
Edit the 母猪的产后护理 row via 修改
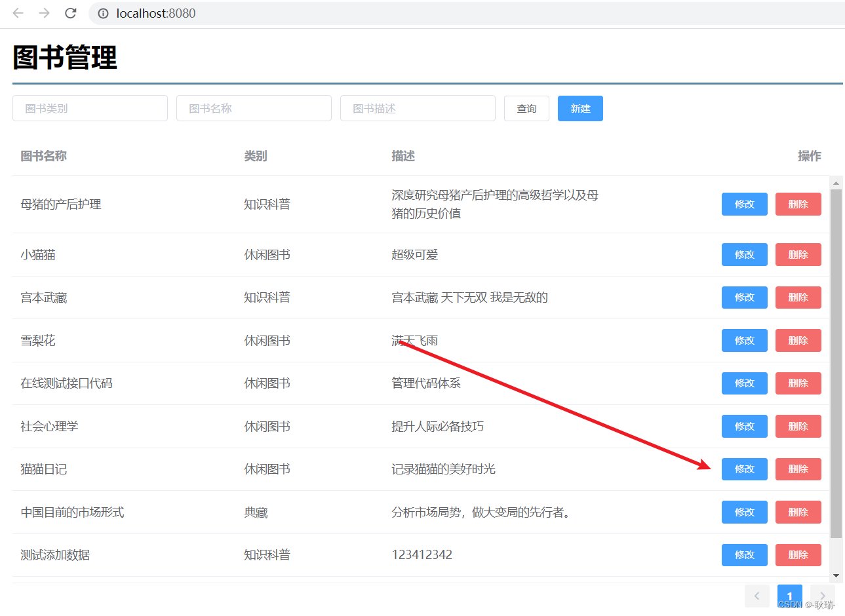coord(745,204)
